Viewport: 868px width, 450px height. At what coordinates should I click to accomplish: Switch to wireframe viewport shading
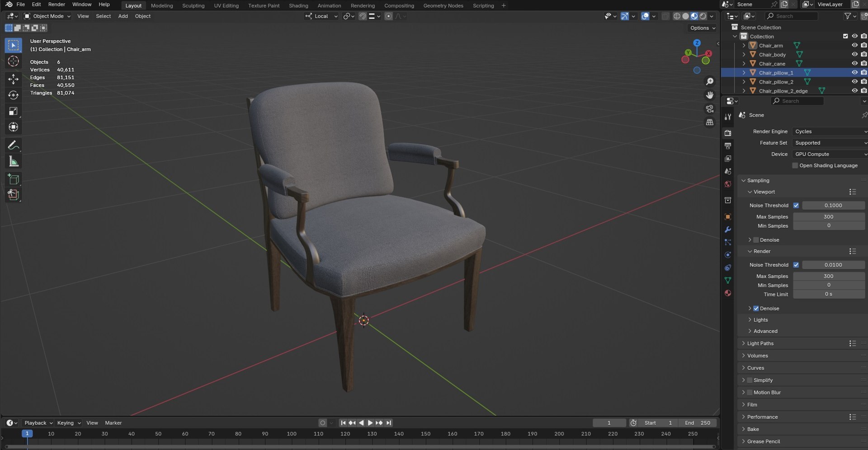677,16
